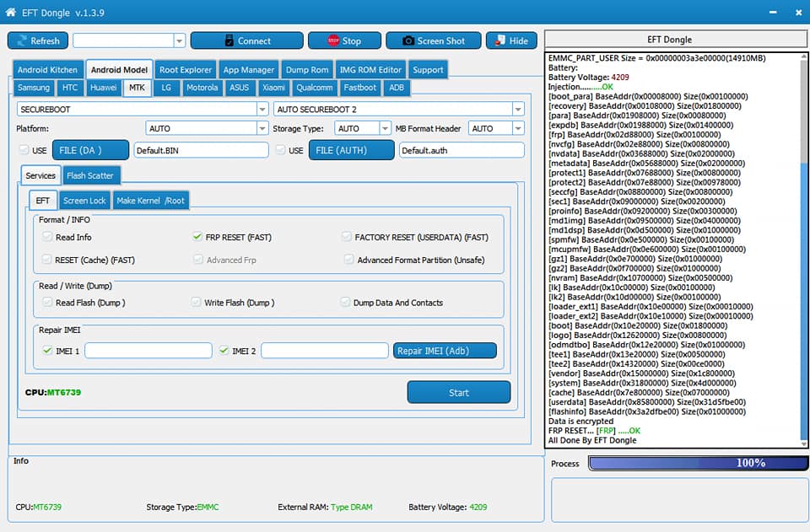Open the MB Format Header dropdown

[x=518, y=128]
